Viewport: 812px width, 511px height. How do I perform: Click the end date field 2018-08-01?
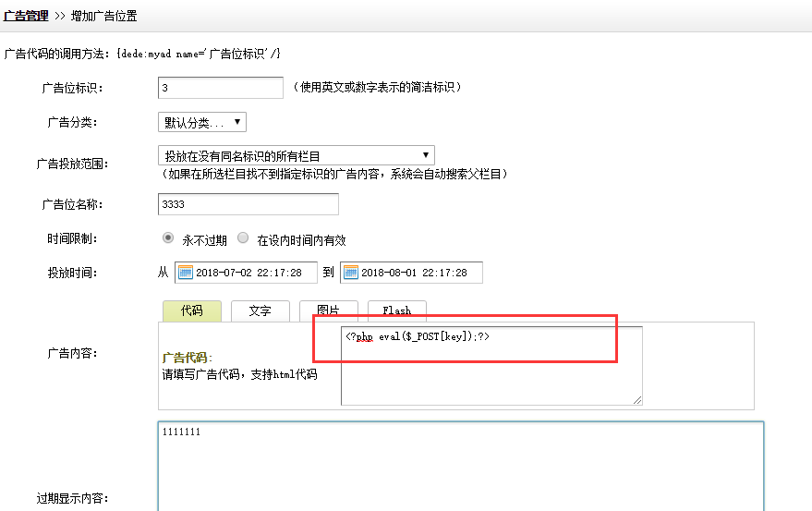pyautogui.click(x=411, y=273)
